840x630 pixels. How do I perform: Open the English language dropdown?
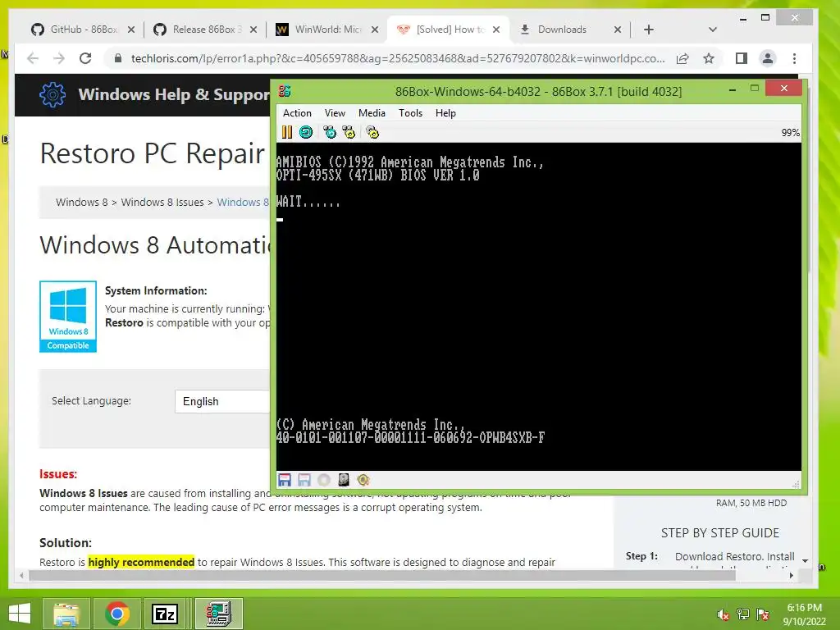(222, 401)
